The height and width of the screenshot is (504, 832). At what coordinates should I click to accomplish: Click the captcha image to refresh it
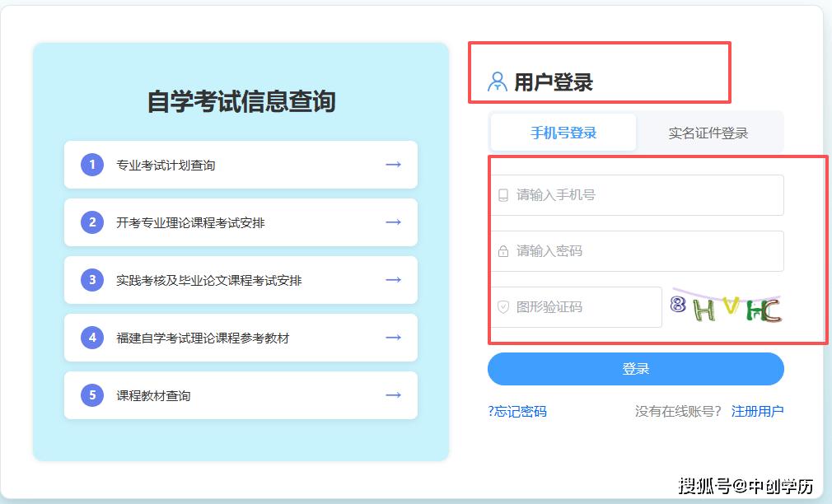pyautogui.click(x=727, y=306)
